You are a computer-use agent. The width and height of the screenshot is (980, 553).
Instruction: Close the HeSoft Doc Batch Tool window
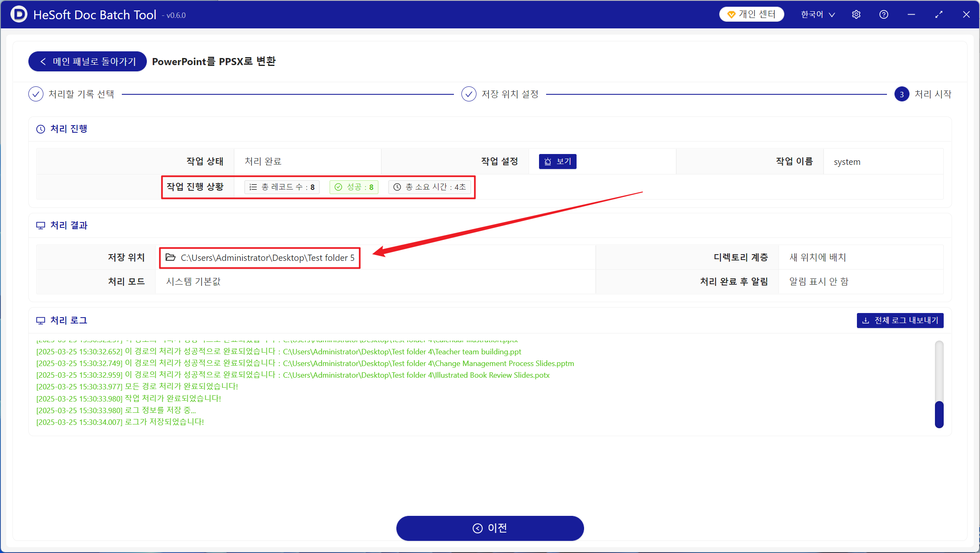(966, 15)
